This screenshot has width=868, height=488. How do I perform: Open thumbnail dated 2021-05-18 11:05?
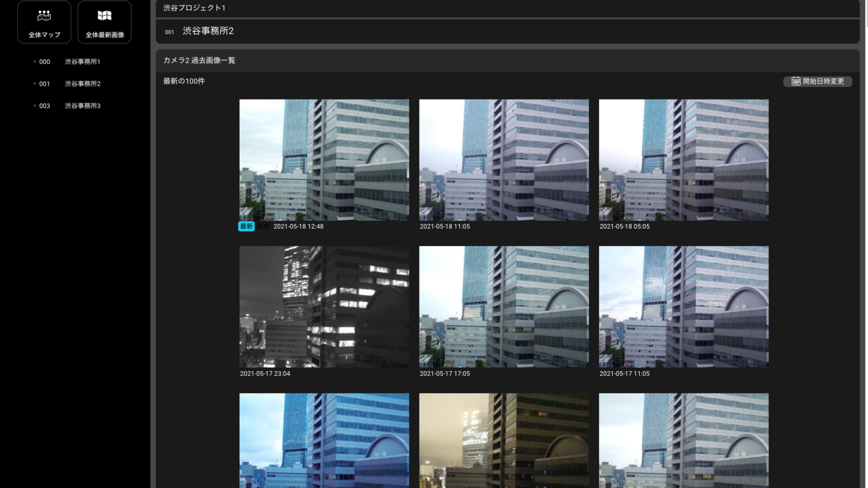[504, 160]
